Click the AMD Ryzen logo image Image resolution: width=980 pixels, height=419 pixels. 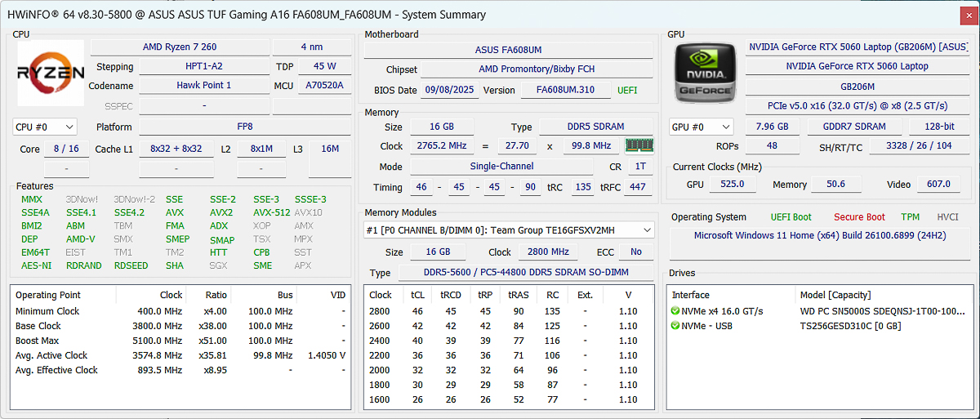click(x=51, y=74)
